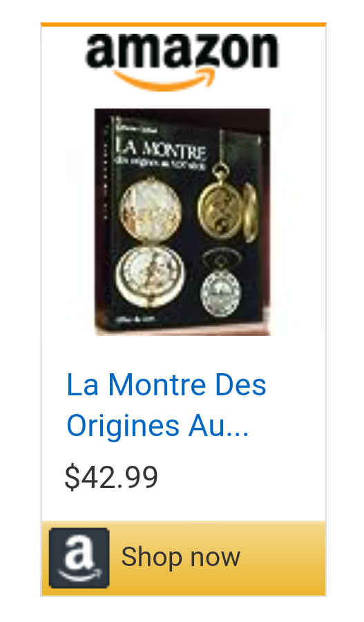Open the La Montre book cover thumbnail
Screen dimensions: 364x622
[182, 222]
